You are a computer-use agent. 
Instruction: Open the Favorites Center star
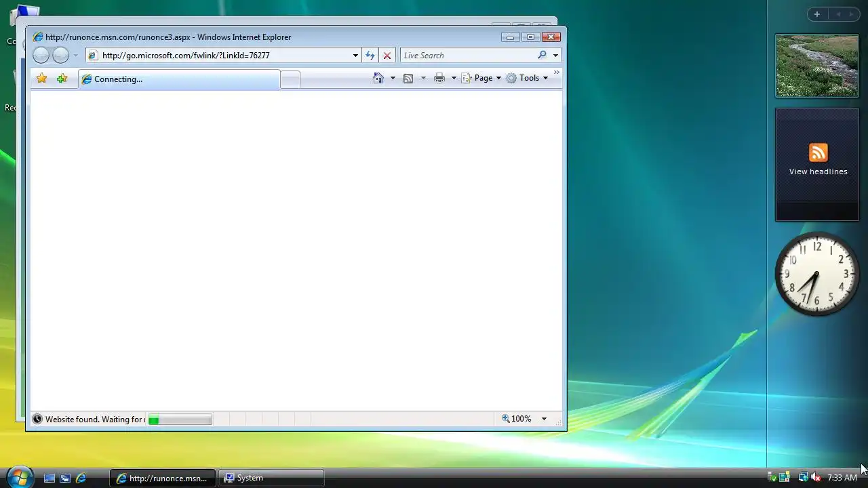pyautogui.click(x=42, y=79)
